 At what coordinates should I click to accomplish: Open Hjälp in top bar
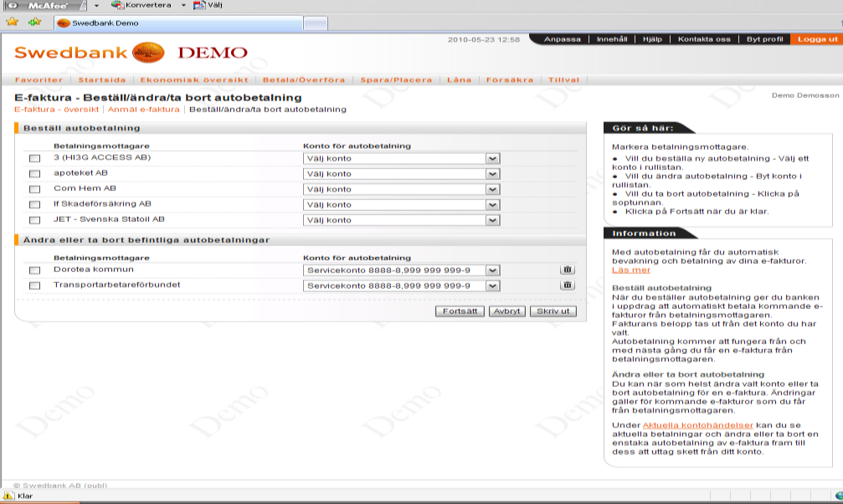point(652,39)
